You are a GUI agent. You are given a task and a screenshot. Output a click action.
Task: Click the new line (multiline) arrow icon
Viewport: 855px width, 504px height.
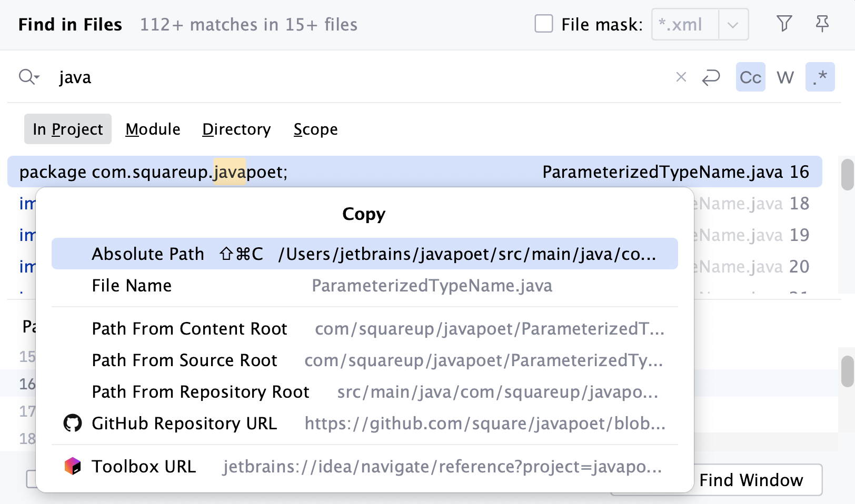[711, 77]
